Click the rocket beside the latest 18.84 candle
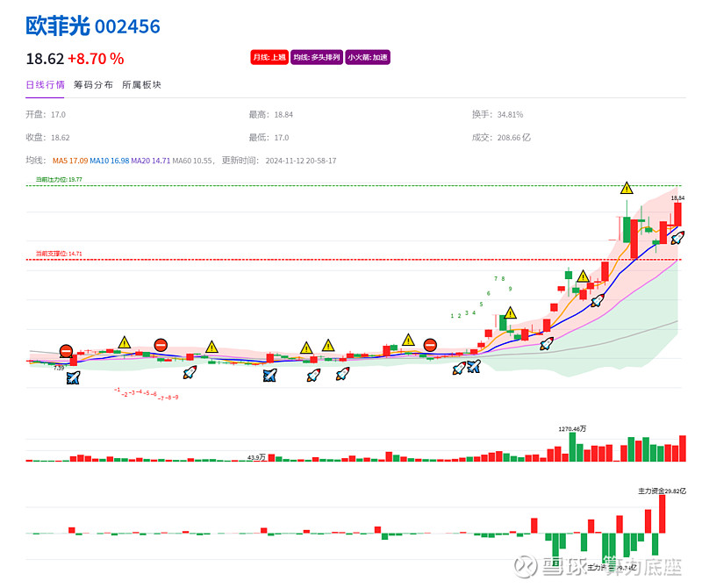Screen dimensions: 702x588 click(x=677, y=237)
